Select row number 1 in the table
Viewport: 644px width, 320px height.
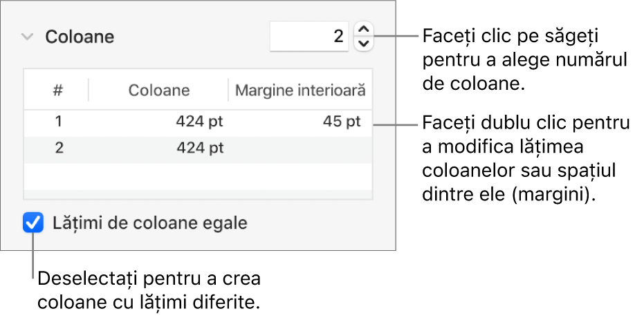click(x=59, y=122)
